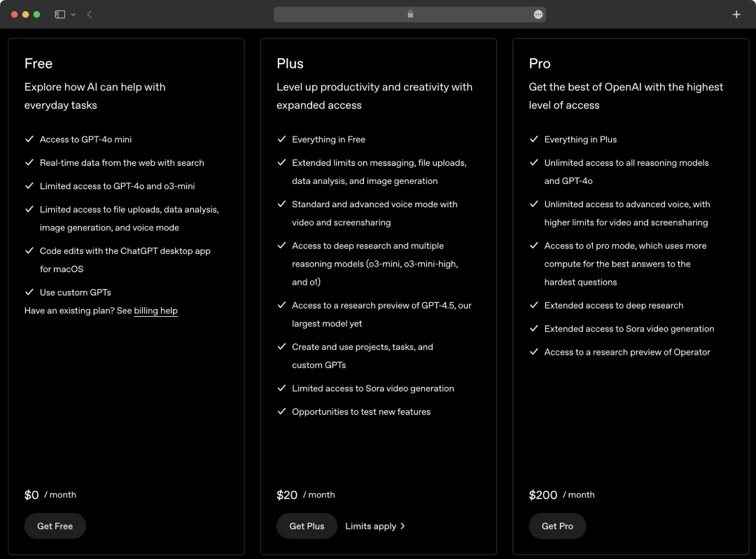Click the checkmark beside Everything in Plus
756x559 pixels.
pos(533,139)
